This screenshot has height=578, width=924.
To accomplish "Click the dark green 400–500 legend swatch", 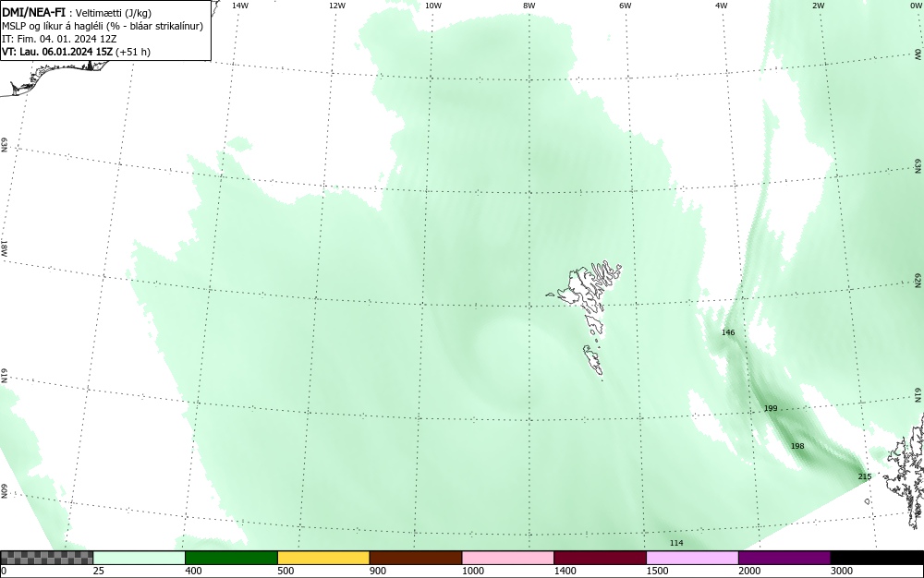I will coord(231,558).
